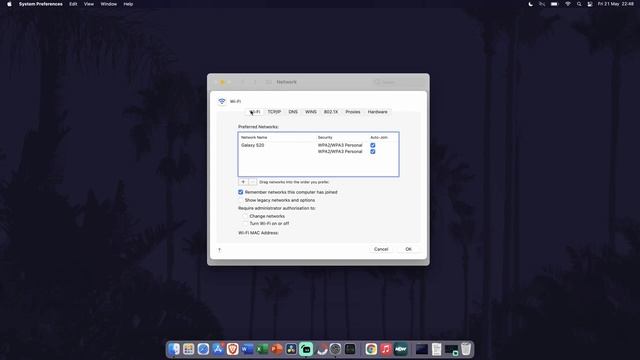The width and height of the screenshot is (640, 360).
Task: Click the Network Name column header
Action: [254, 138]
